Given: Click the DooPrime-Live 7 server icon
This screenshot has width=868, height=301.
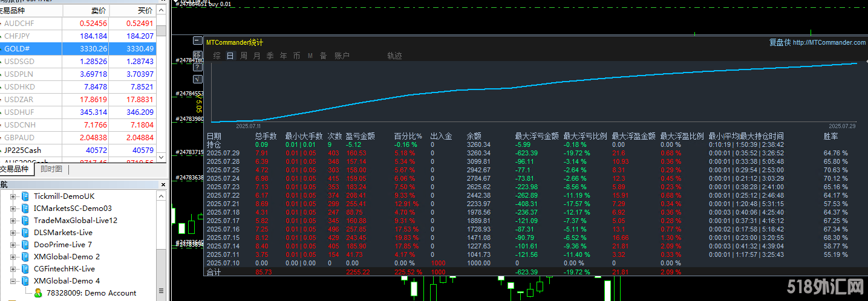Looking at the screenshot, I should point(25,245).
